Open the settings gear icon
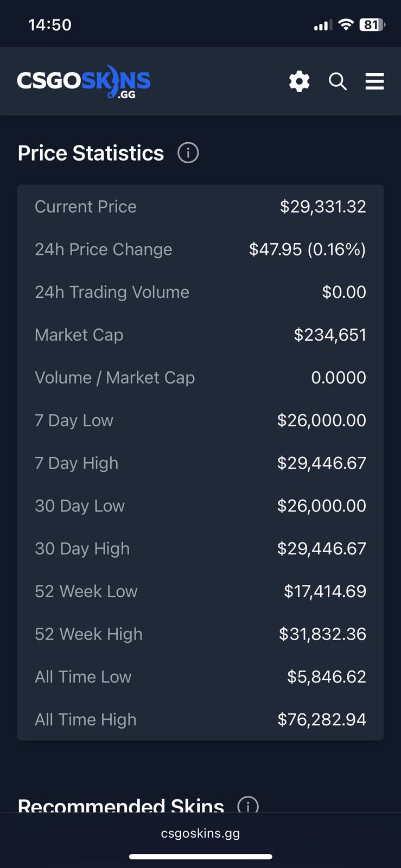This screenshot has width=401, height=868. pyautogui.click(x=299, y=81)
